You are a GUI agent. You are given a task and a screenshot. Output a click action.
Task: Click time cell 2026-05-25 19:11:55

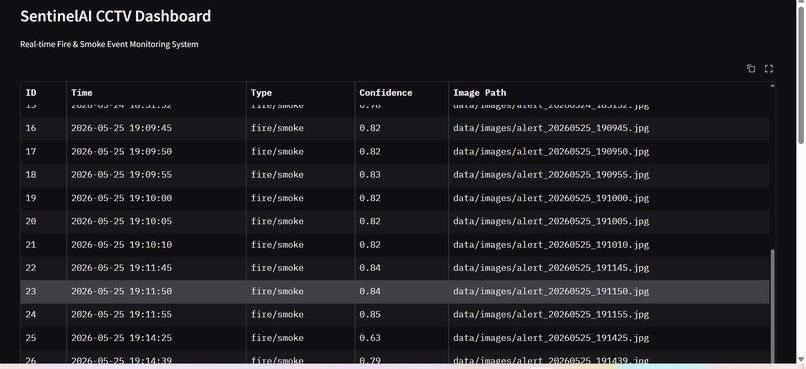[156, 315]
